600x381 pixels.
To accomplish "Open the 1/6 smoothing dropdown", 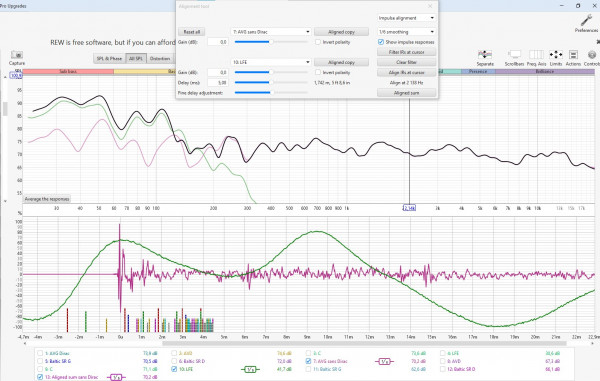I will click(406, 32).
